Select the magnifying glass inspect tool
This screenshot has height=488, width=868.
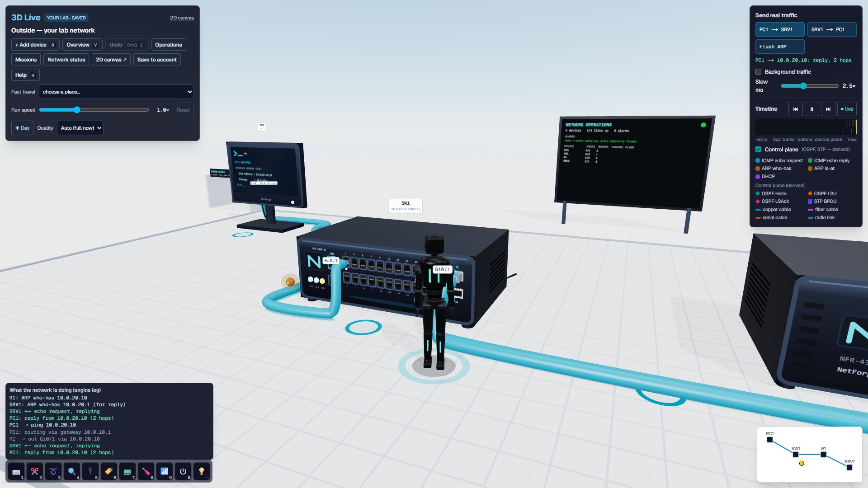click(72, 472)
